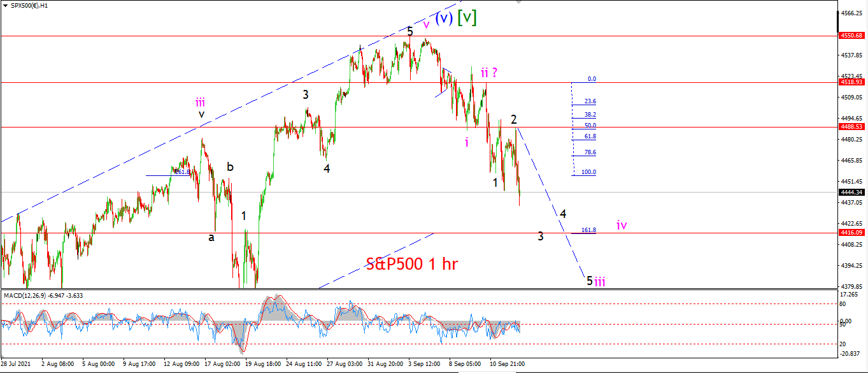The height and width of the screenshot is (373, 868).
Task: Select the blue (v) wave label
Action: (x=444, y=17)
